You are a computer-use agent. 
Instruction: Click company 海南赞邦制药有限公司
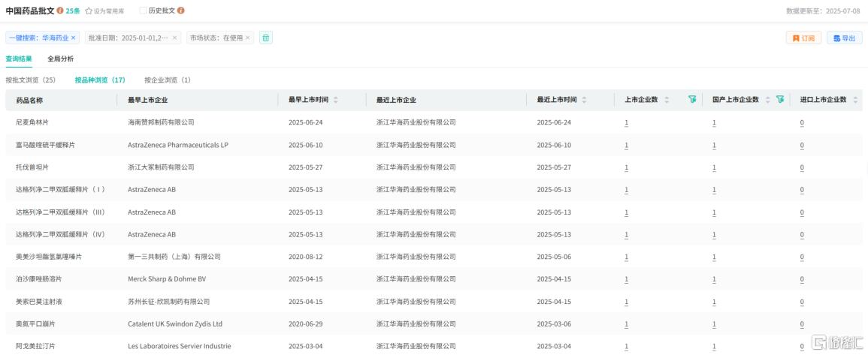(161, 122)
